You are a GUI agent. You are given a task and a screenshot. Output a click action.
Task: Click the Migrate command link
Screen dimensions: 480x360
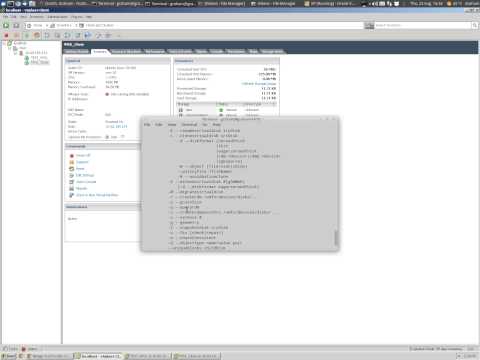tap(81, 188)
